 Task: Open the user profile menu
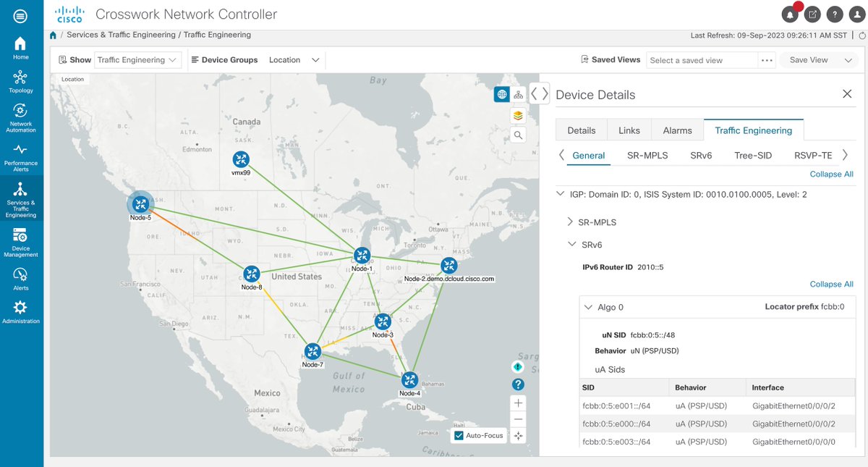(x=856, y=14)
